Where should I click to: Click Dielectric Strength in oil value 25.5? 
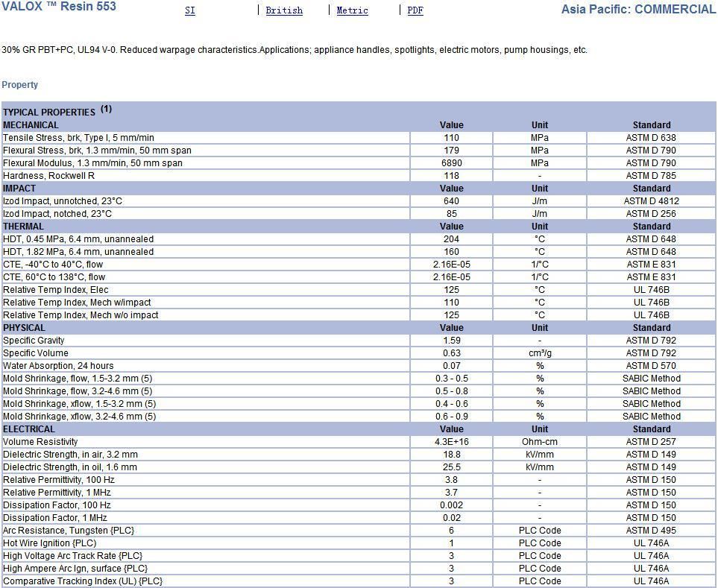(452, 467)
